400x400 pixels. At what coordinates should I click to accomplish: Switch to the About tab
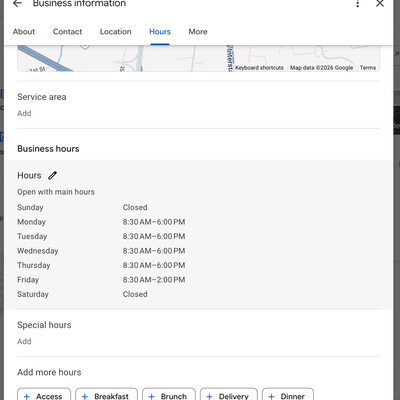(24, 32)
